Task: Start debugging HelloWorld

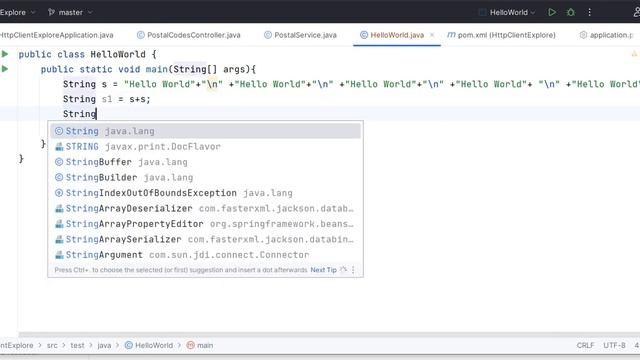Action: point(571,12)
